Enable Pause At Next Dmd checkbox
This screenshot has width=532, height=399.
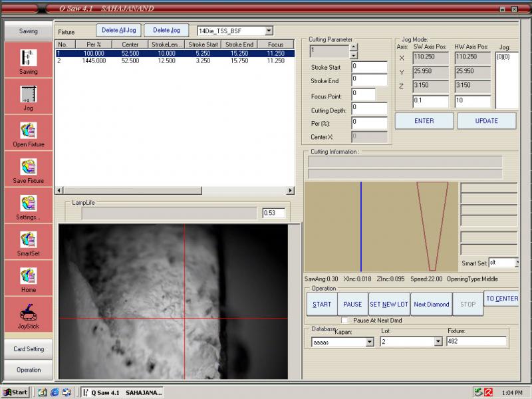(x=344, y=321)
